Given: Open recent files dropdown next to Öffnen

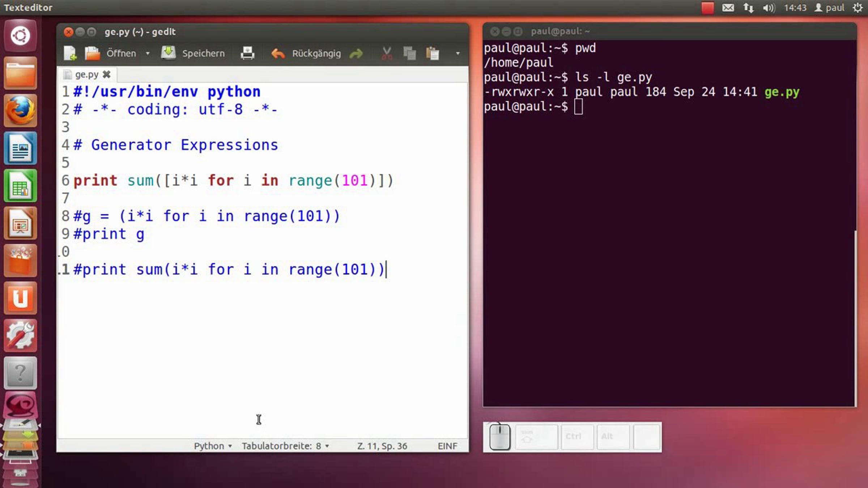Looking at the screenshot, I should click(x=148, y=53).
